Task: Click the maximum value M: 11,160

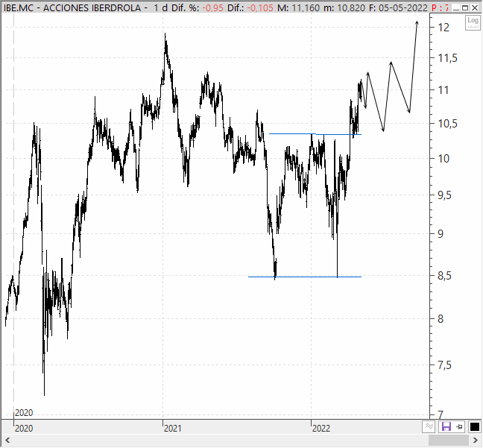Action: click(x=298, y=7)
